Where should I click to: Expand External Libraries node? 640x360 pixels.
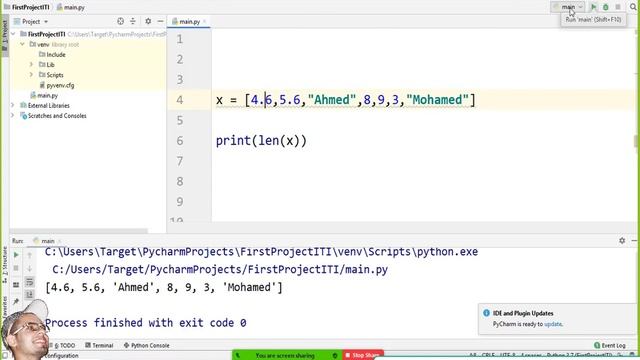[x=13, y=105]
